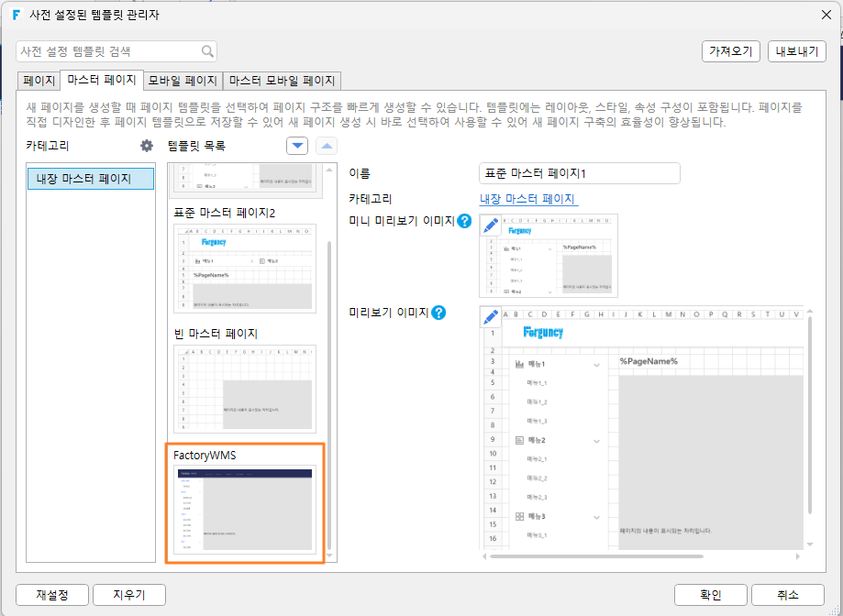843x616 pixels.
Task: Click the 재설정 reset button
Action: coord(52,595)
